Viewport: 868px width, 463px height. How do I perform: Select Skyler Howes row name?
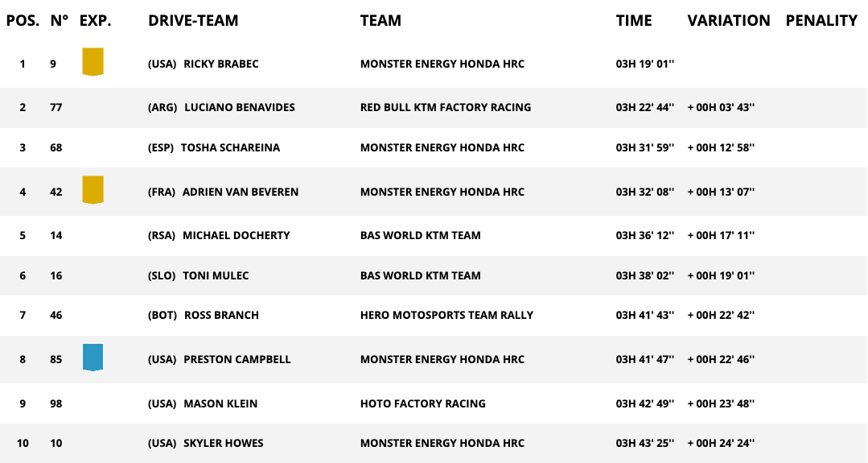pyautogui.click(x=223, y=443)
